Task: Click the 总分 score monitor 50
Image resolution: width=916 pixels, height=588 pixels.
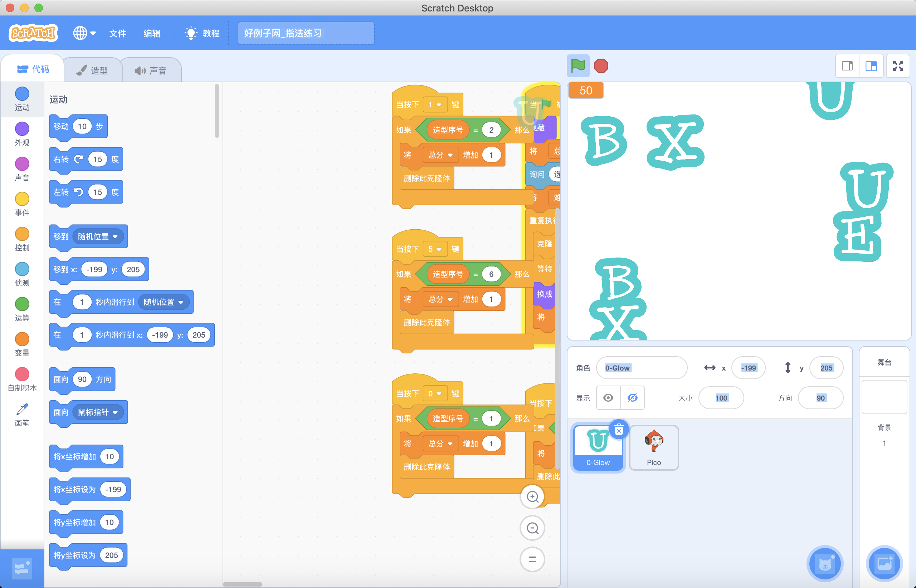Action: point(586,90)
